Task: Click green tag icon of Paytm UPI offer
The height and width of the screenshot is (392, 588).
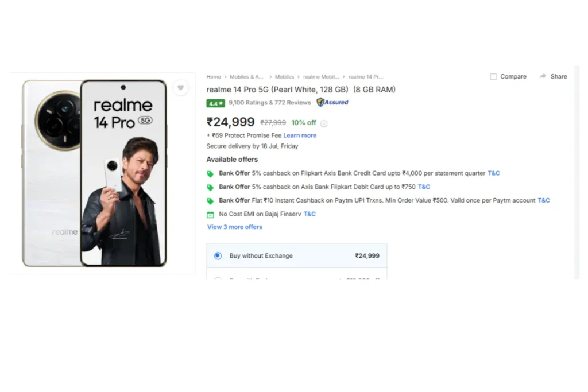Action: [x=210, y=201]
